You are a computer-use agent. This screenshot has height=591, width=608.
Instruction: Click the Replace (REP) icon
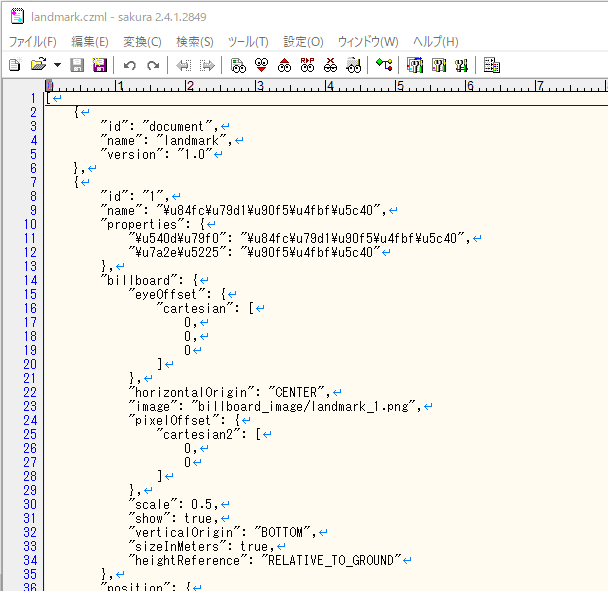point(307,65)
